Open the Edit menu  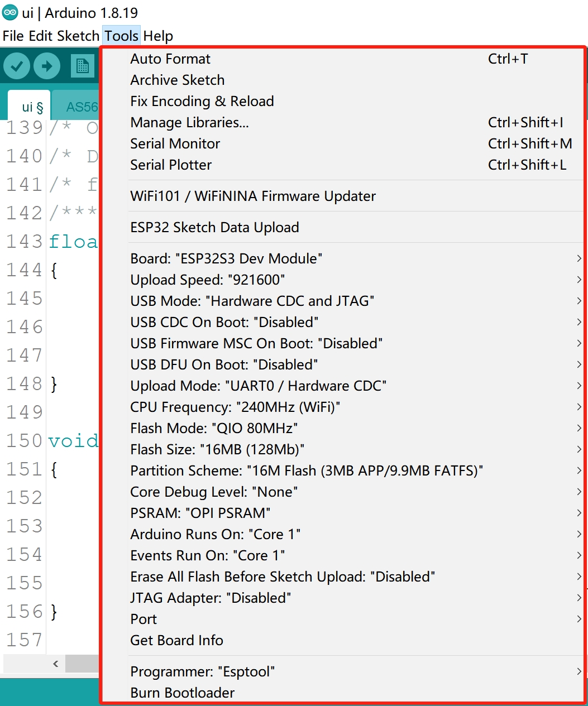pyautogui.click(x=40, y=36)
